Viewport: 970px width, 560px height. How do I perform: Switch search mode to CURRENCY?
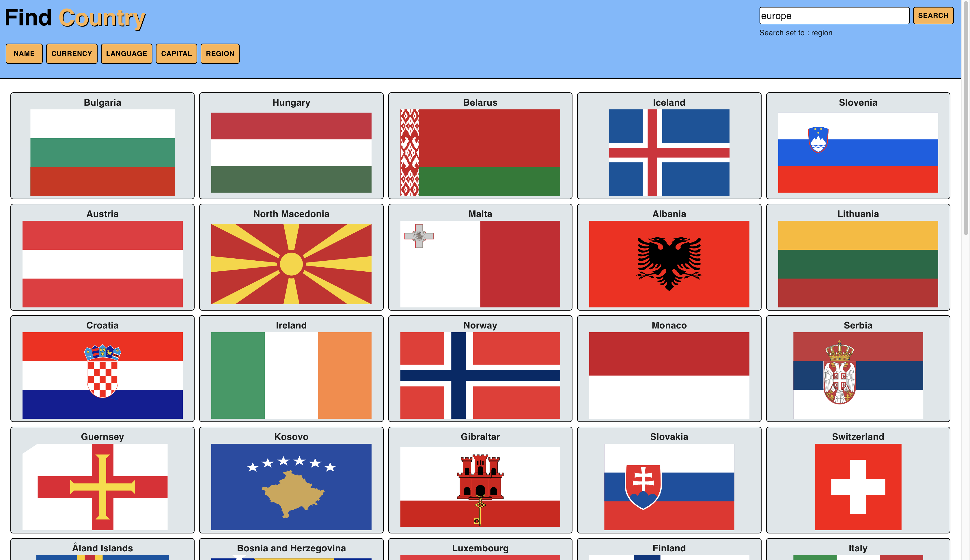click(72, 53)
